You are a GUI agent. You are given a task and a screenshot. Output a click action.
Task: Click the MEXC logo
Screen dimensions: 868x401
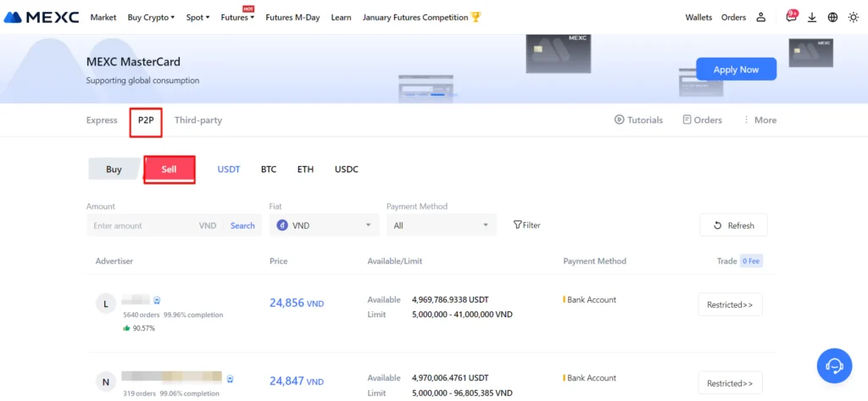click(42, 17)
